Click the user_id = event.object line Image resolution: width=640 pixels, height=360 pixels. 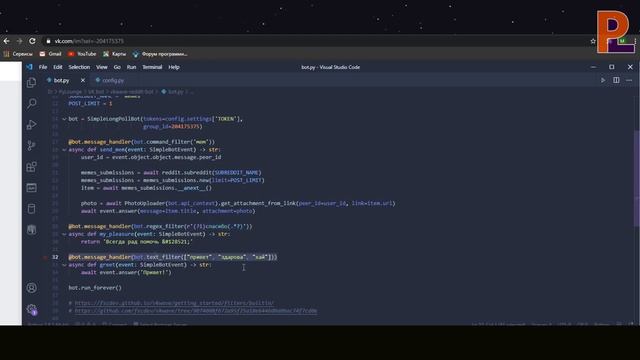[151, 157]
